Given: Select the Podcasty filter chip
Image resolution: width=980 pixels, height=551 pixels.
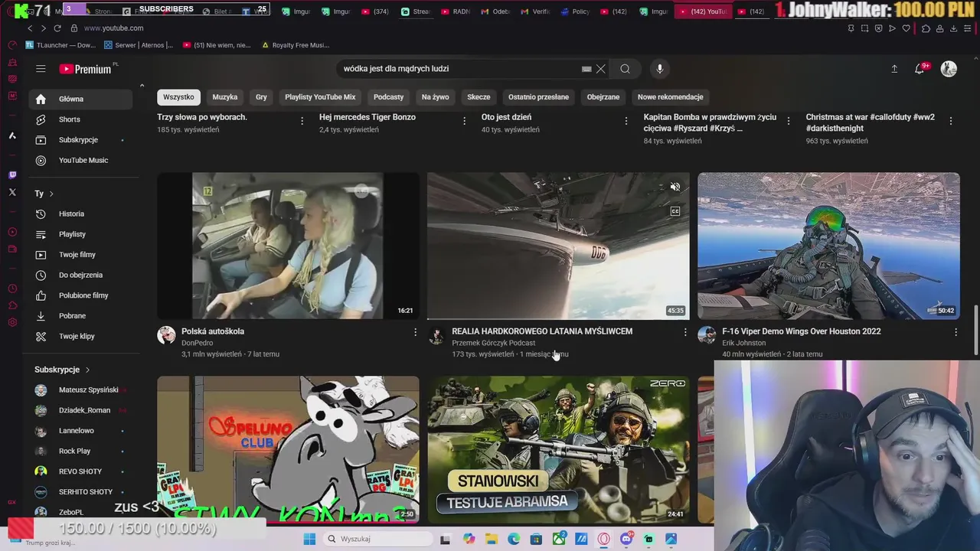Looking at the screenshot, I should click(388, 97).
